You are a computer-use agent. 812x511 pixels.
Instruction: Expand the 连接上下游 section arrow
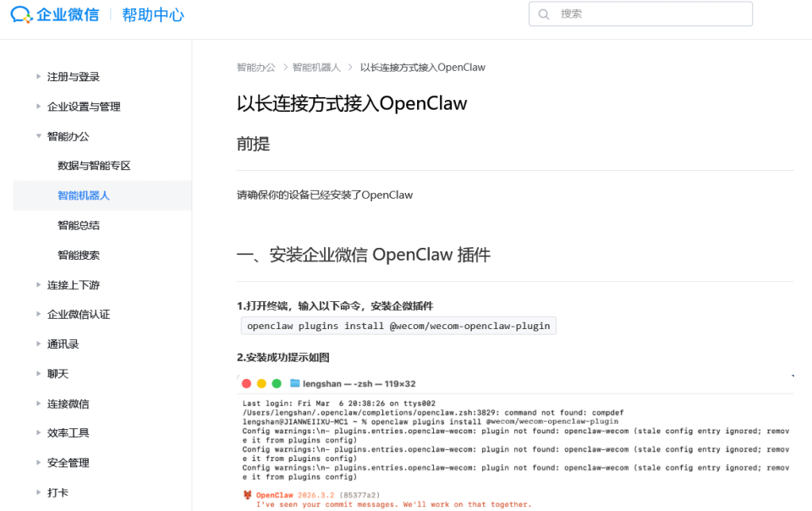pyautogui.click(x=38, y=285)
